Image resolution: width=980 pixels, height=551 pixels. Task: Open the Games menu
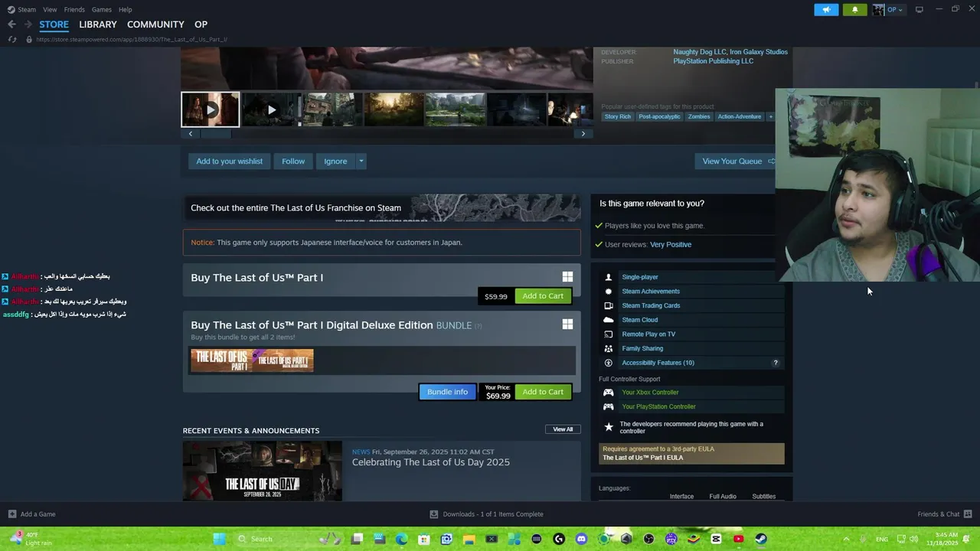[101, 9]
